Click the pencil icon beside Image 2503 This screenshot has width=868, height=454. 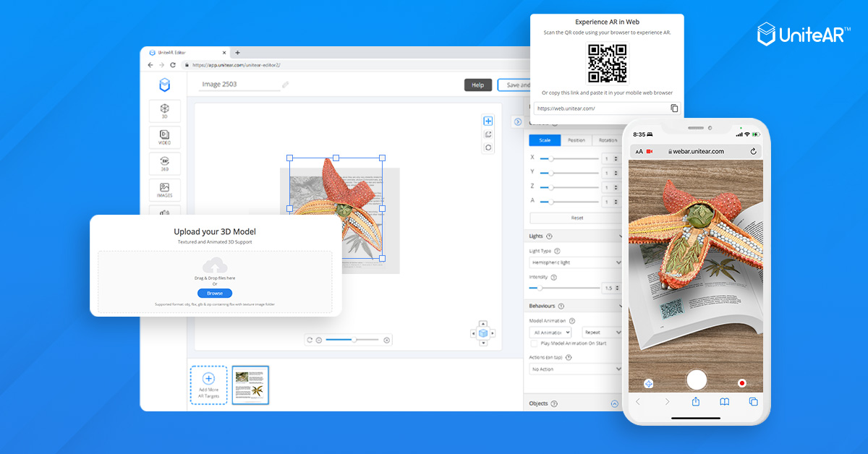coord(286,85)
